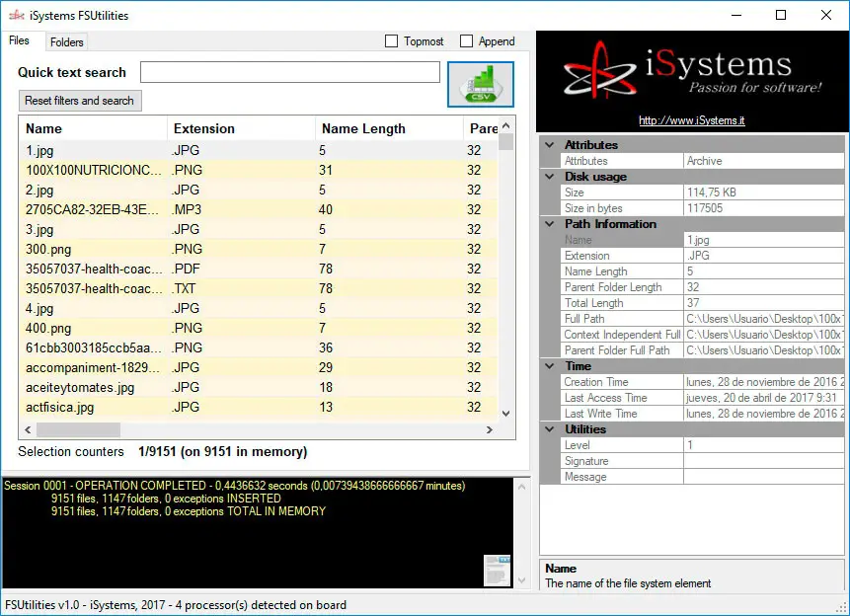This screenshot has width=850, height=616.
Task: Collapse the Time section
Action: (x=550, y=366)
